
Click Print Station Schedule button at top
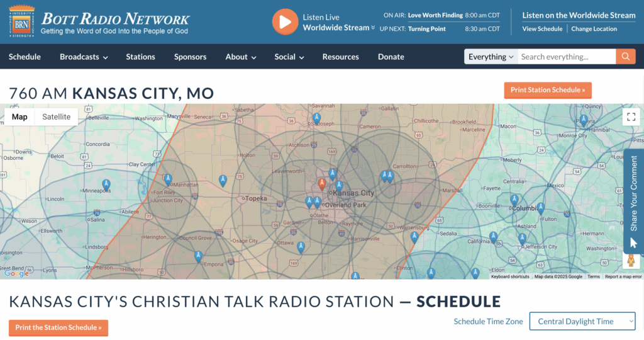[x=548, y=90]
